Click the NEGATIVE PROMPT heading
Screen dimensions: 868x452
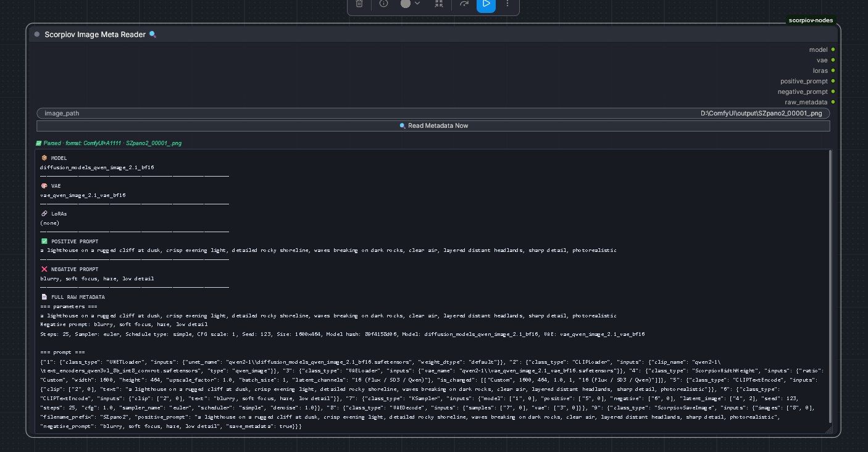click(x=69, y=269)
